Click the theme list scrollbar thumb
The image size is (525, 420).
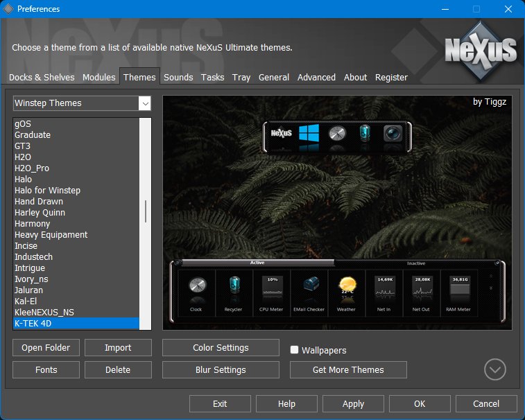146,211
